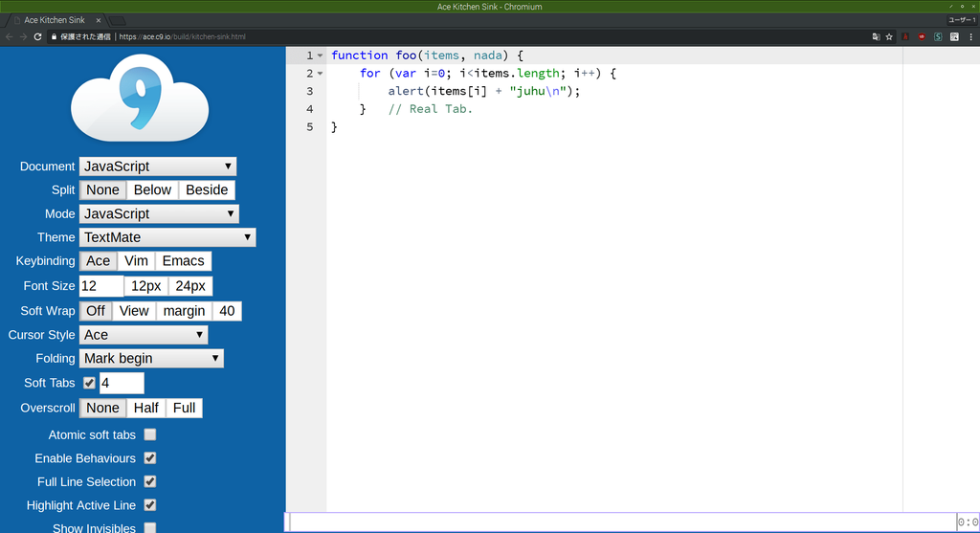Click the Font Size input field
Image resolution: width=980 pixels, height=533 pixels.
(101, 286)
